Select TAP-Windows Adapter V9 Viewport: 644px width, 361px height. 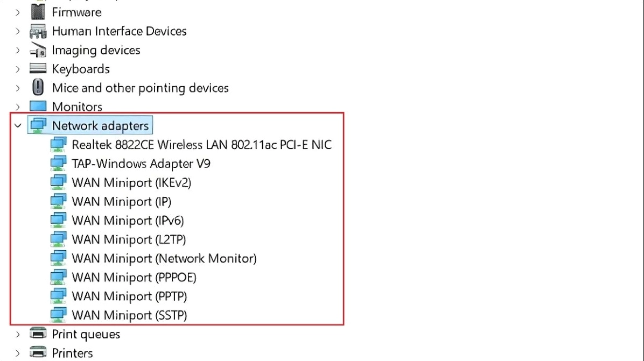tap(141, 164)
